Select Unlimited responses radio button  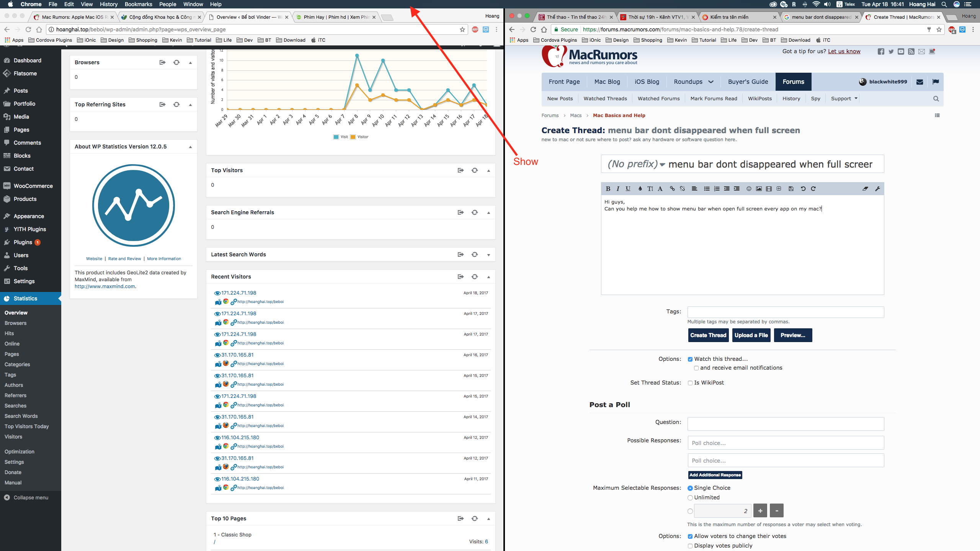click(690, 498)
